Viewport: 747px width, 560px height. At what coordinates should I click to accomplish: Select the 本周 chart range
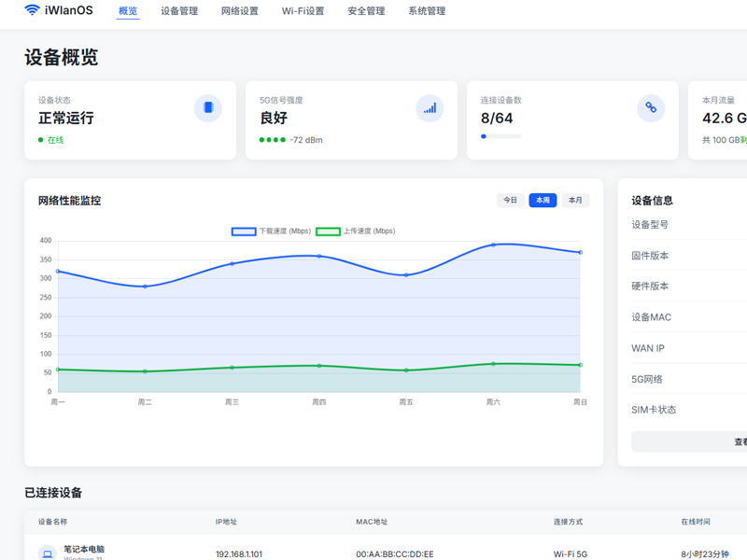tap(543, 200)
